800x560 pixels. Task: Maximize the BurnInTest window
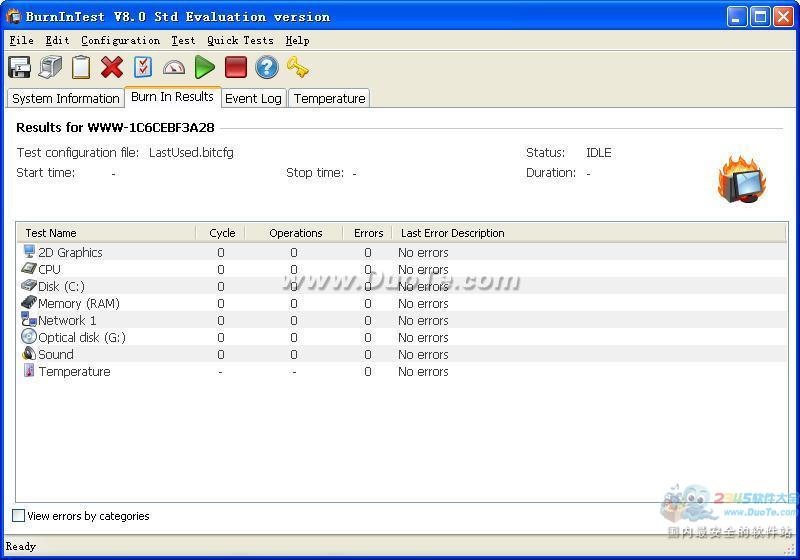click(760, 17)
